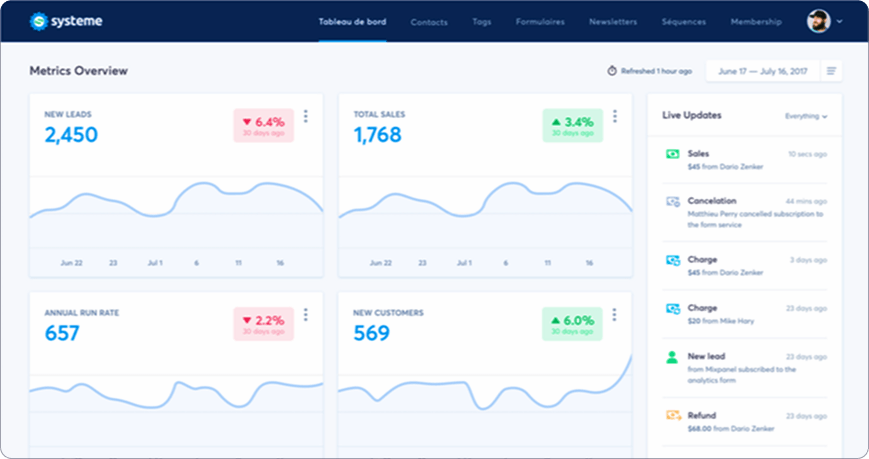Open Total Sales card three-dot menu
The image size is (869, 459).
coord(615,116)
